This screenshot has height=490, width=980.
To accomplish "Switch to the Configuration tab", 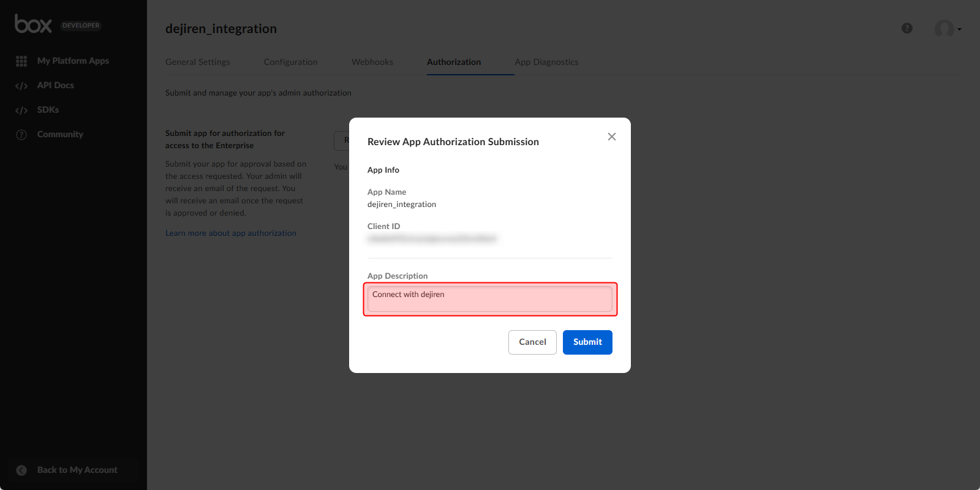I will point(291,62).
